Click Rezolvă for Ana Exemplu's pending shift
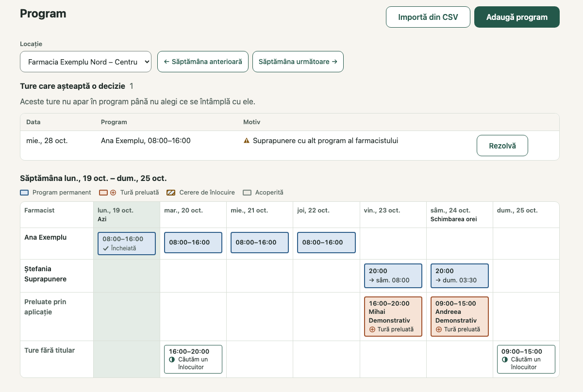 pos(502,146)
